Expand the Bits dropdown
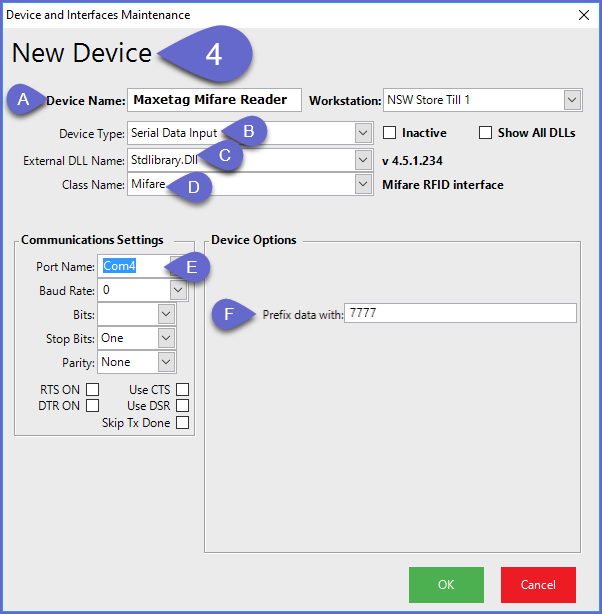Screen dimensions: 602x614 pos(166,314)
